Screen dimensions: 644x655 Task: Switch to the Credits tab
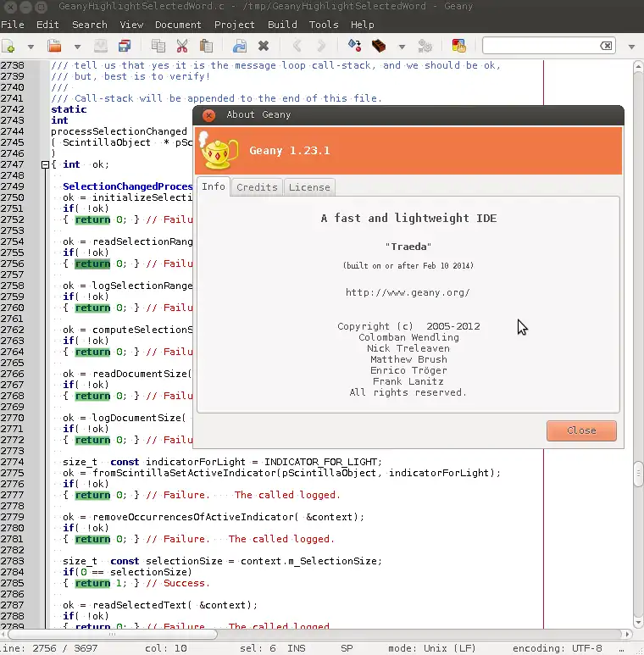(257, 187)
